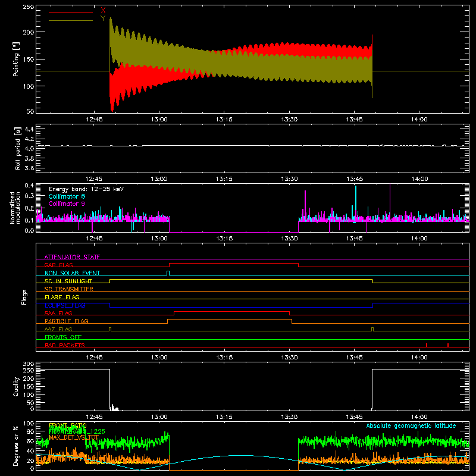Click the 13:00 time label under Quality plot
The image size is (476, 476).
click(159, 417)
